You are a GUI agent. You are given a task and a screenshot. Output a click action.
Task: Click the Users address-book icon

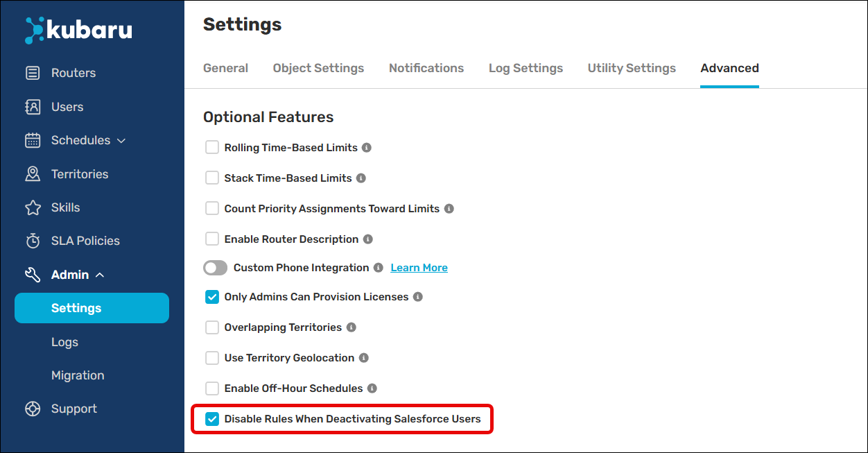pos(33,107)
